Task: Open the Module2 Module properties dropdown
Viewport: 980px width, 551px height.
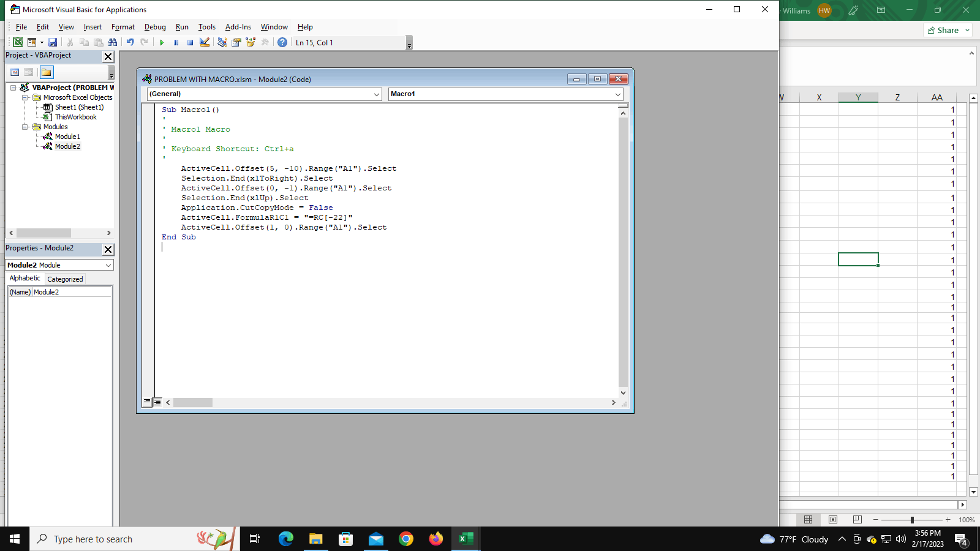Action: (x=108, y=265)
